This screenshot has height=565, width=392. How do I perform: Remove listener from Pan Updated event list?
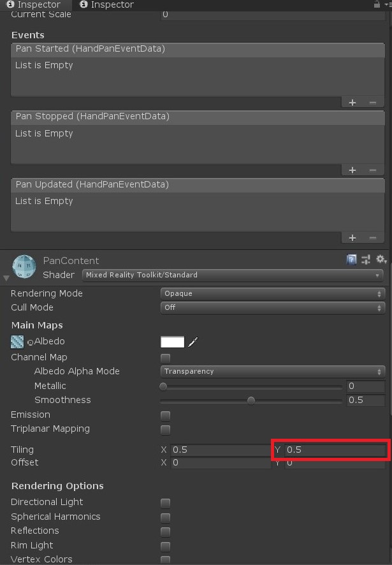click(372, 238)
